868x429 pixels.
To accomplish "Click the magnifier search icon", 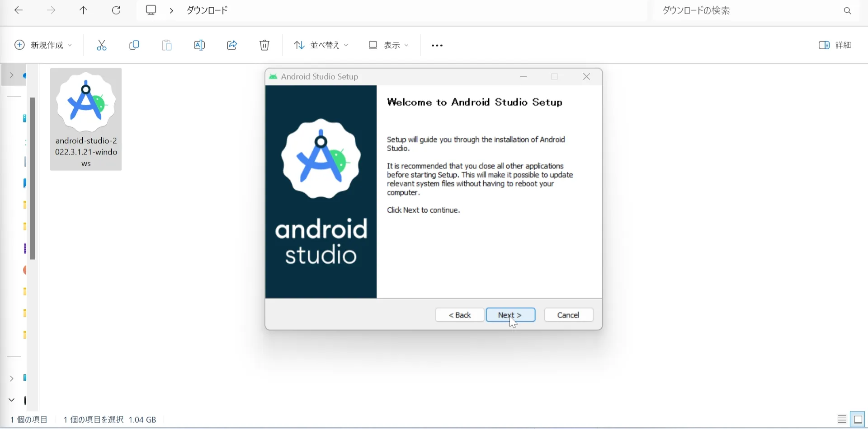I will (848, 10).
